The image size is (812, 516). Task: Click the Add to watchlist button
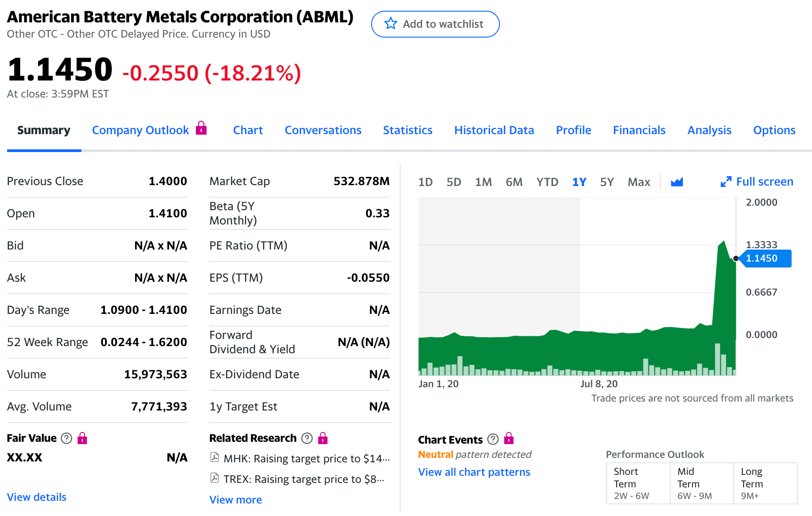tap(435, 24)
